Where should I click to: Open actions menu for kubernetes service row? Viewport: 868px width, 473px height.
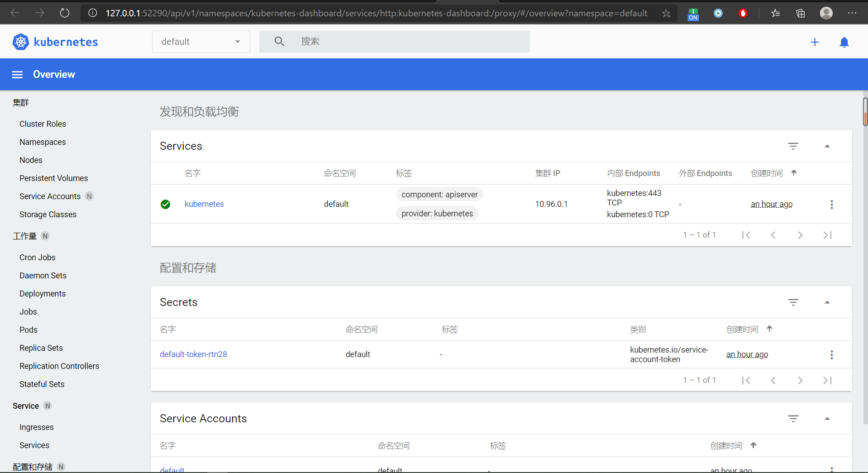(831, 205)
